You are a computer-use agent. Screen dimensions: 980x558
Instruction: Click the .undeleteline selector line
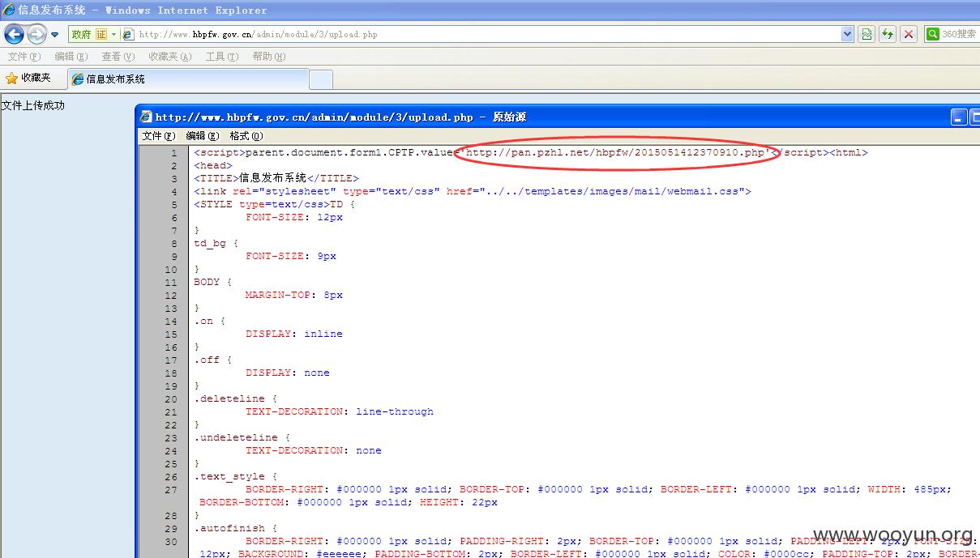(x=242, y=437)
